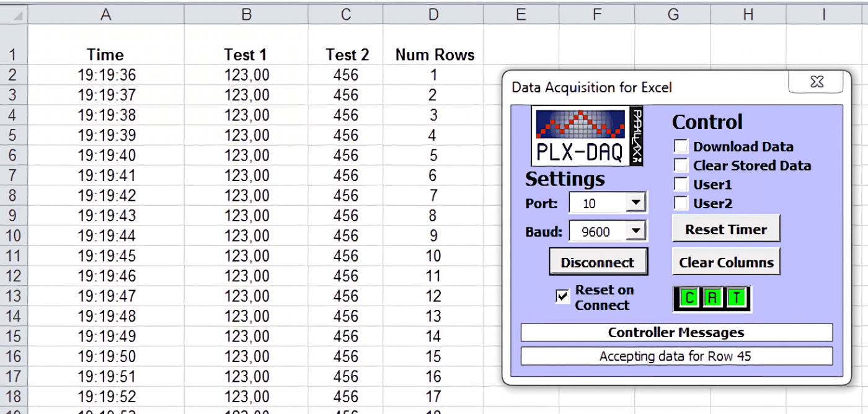Click the PLX-DAQ logo image
Screen dimensions: 868x414
(582, 136)
